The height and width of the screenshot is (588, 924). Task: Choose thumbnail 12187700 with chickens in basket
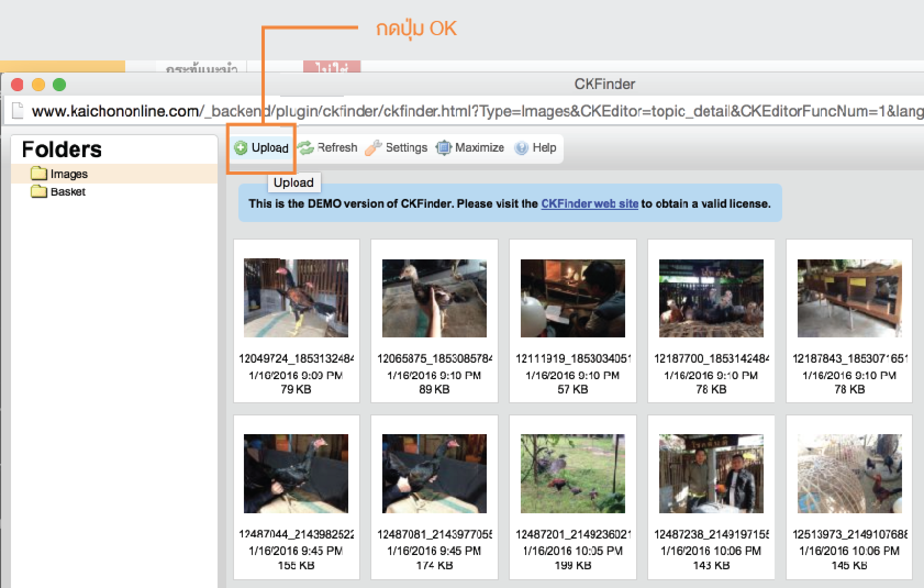711,298
